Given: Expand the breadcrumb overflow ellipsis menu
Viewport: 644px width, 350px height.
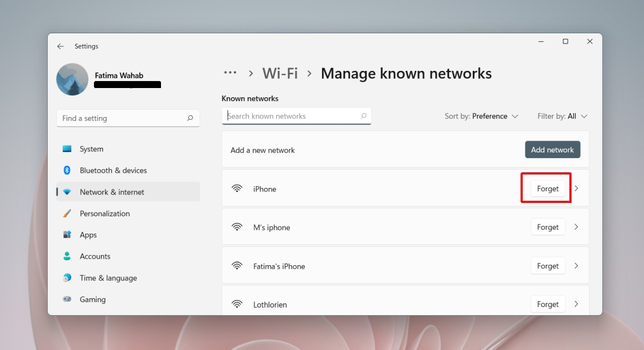Looking at the screenshot, I should (230, 72).
